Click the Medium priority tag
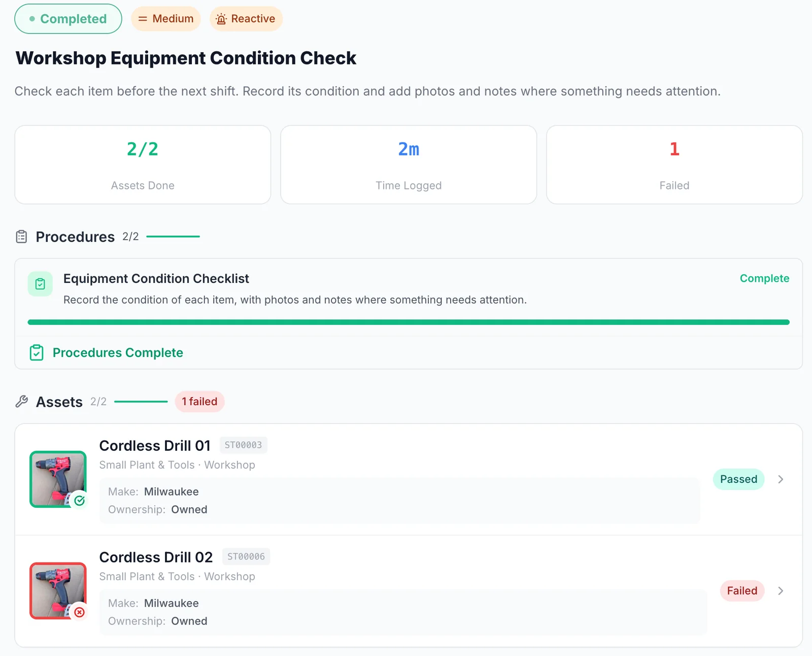 tap(166, 19)
